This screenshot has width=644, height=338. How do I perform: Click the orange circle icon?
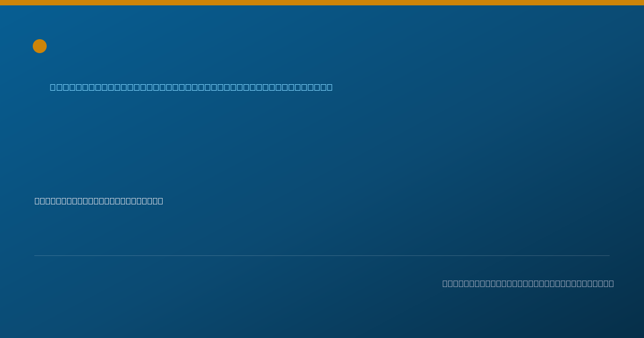tap(40, 46)
